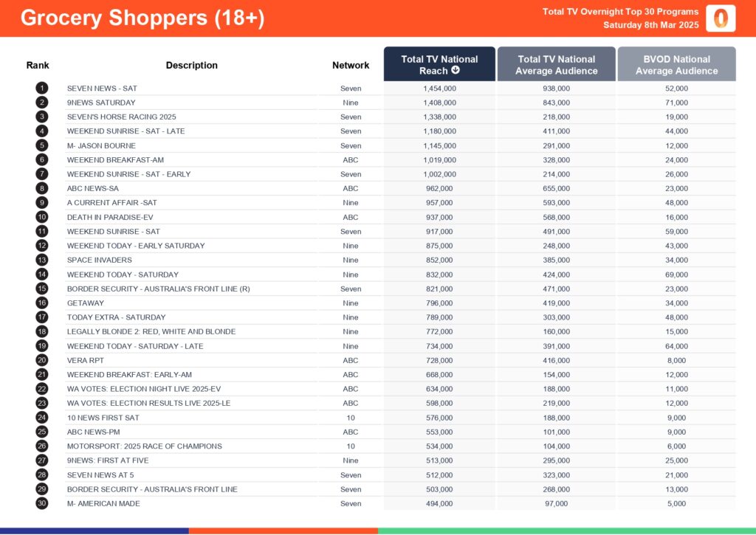Click the rank 1 circle badge
This screenshot has height=535, width=756.
tap(42, 89)
